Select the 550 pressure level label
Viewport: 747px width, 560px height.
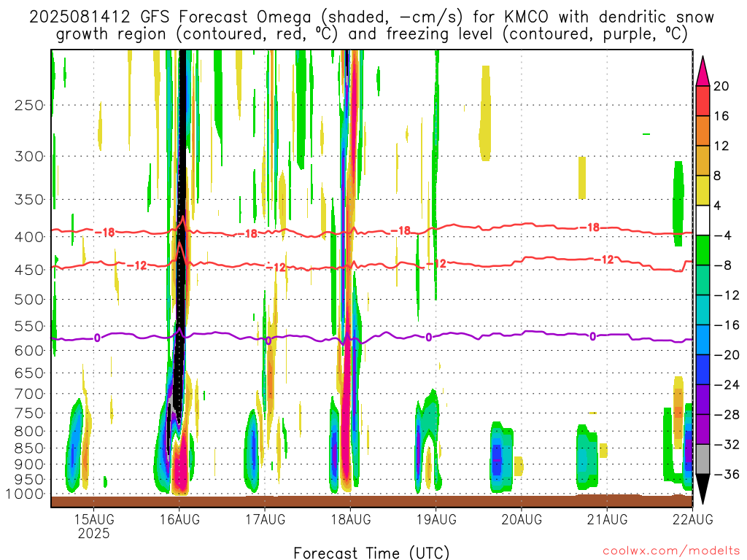click(x=29, y=326)
